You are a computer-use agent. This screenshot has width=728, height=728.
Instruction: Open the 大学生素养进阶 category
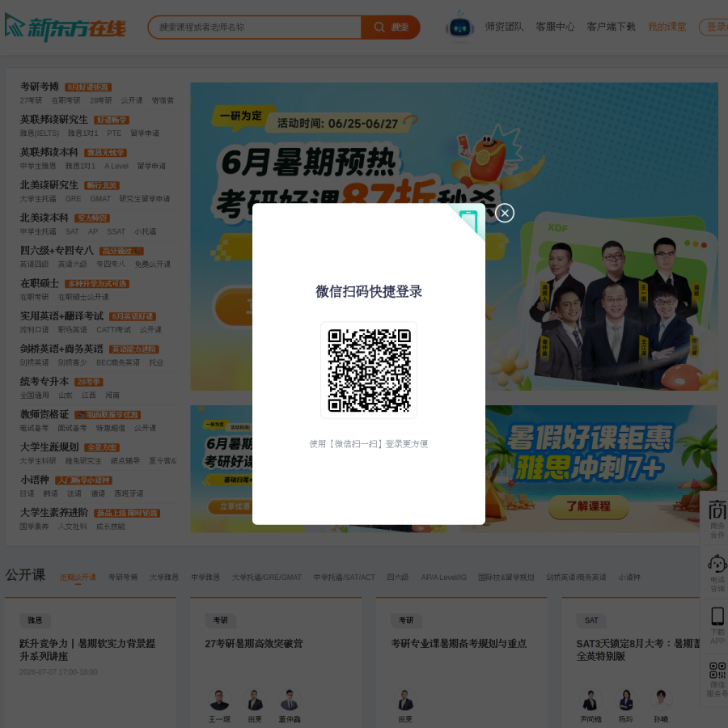pos(54,513)
